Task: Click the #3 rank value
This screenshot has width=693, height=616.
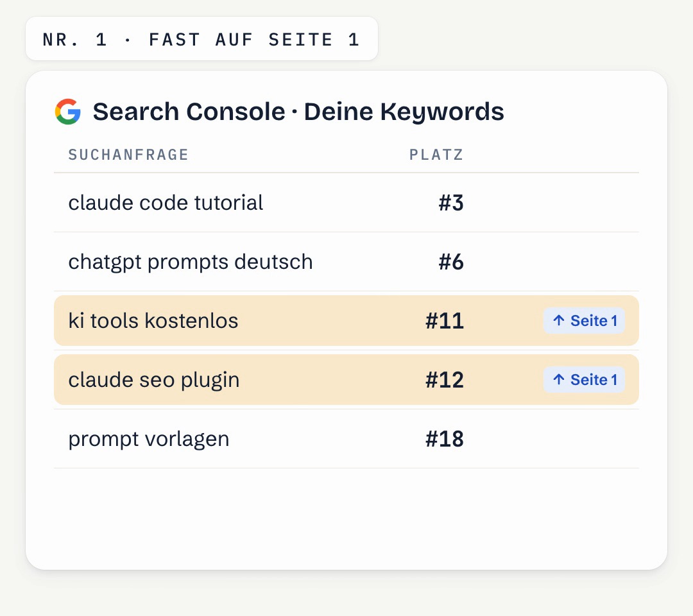Action: tap(451, 203)
